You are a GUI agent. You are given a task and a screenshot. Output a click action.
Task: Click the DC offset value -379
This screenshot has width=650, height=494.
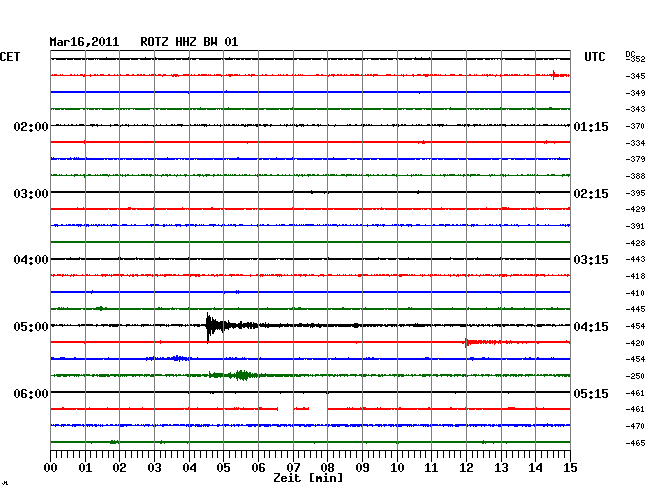[x=635, y=159]
